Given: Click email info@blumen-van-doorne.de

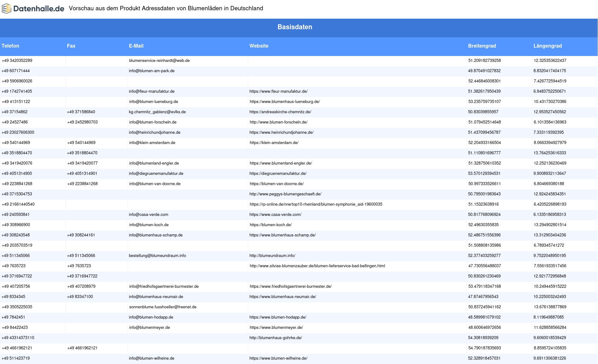Looking at the screenshot, I should point(155,184).
